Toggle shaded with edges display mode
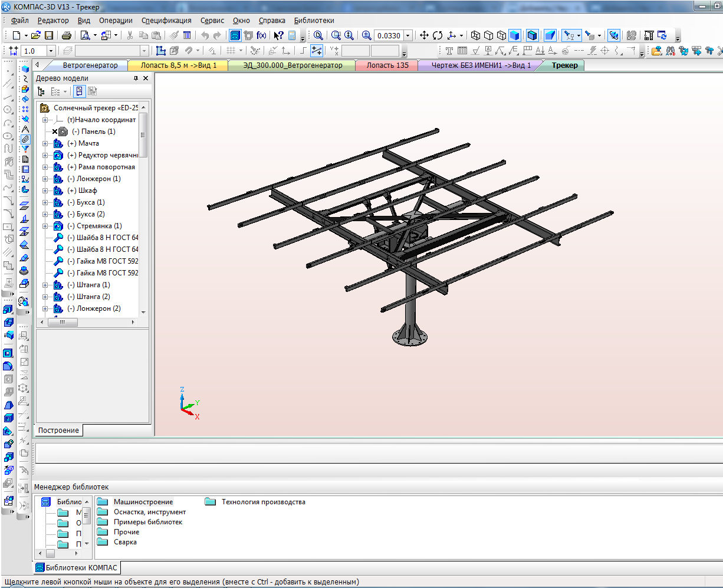Image resolution: width=723 pixels, height=588 pixels. coord(532,35)
